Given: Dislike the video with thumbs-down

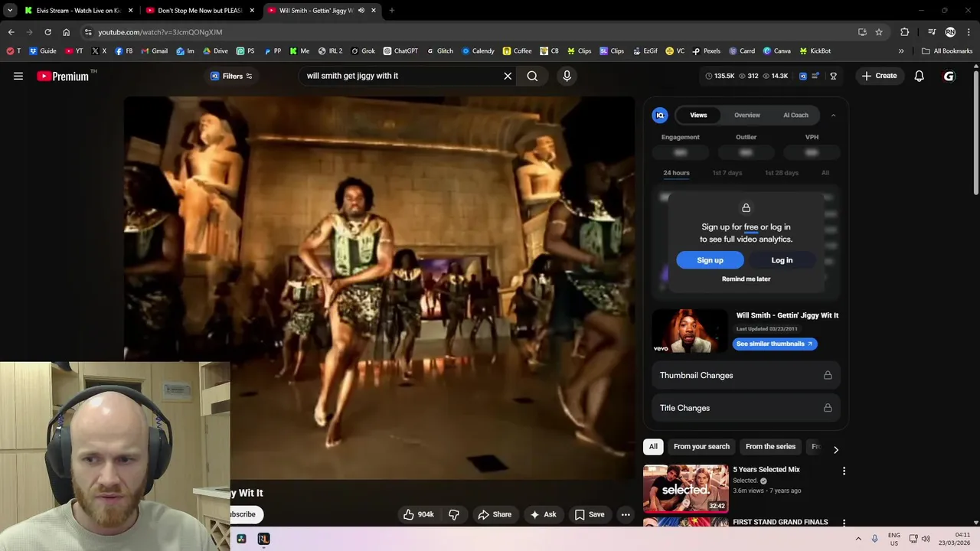Looking at the screenshot, I should coord(454,514).
